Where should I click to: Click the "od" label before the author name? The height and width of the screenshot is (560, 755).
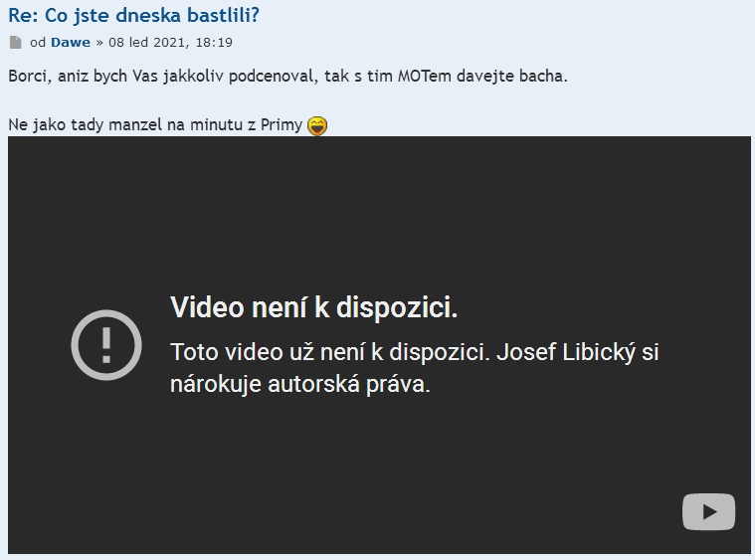click(x=38, y=43)
